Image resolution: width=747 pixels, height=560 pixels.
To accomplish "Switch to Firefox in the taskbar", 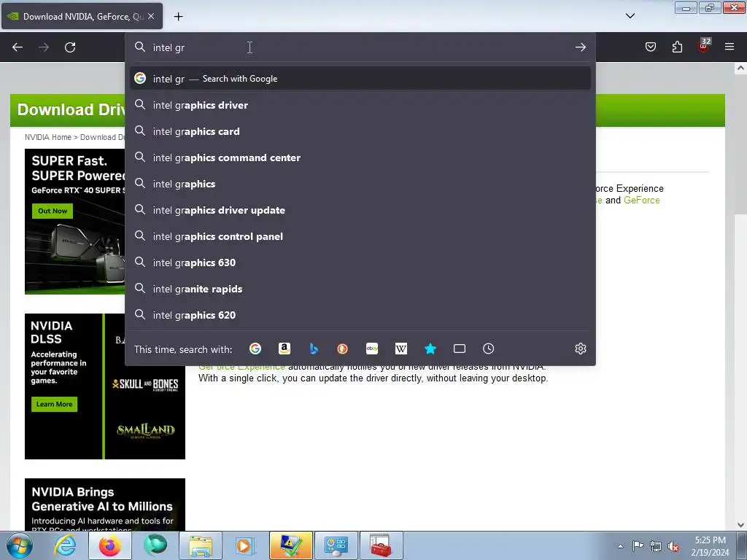I will click(x=110, y=545).
